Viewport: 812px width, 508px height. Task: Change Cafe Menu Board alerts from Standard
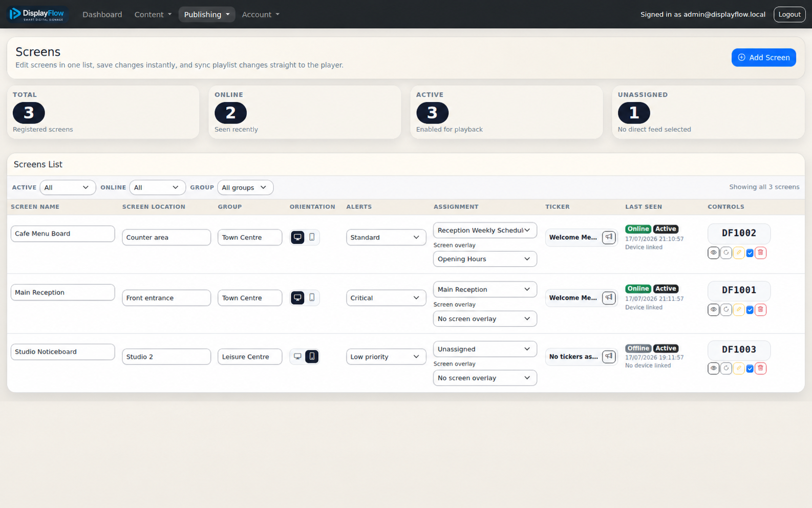tap(386, 237)
